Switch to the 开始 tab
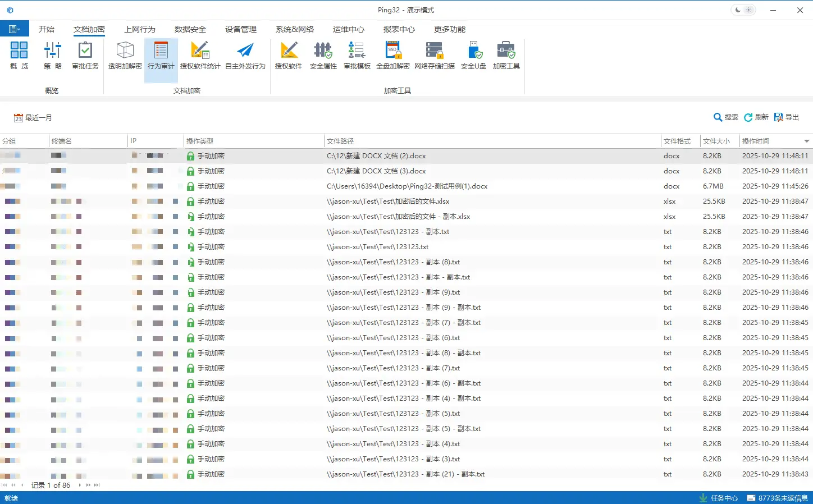 pyautogui.click(x=47, y=29)
